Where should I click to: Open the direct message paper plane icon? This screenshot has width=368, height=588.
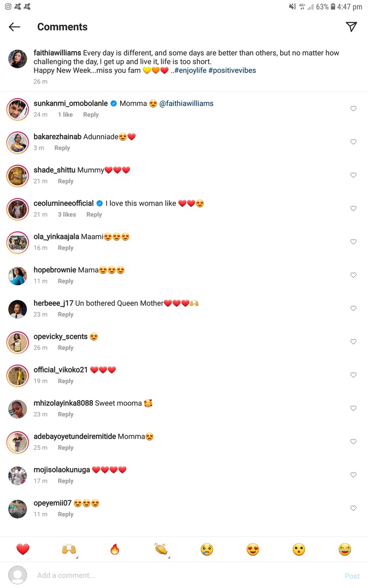click(x=351, y=27)
